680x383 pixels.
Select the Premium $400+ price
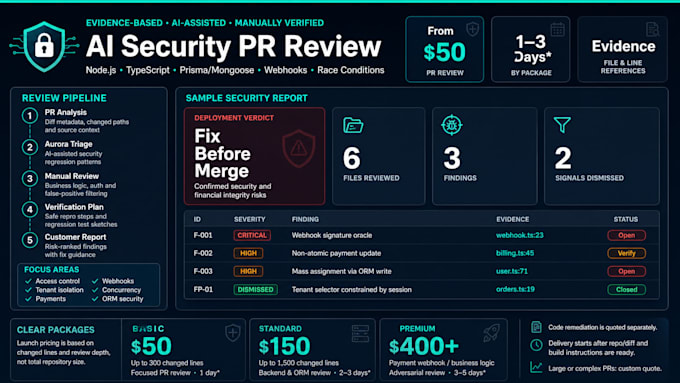point(424,346)
